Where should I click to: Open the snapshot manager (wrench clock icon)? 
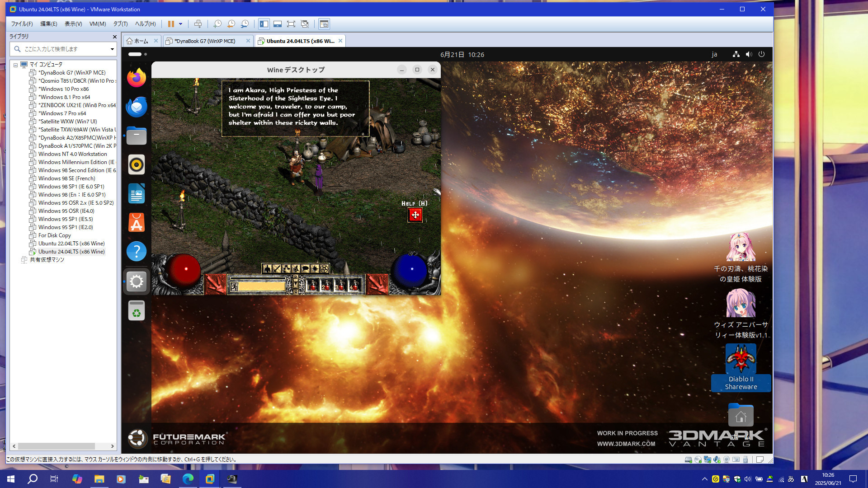pos(245,24)
